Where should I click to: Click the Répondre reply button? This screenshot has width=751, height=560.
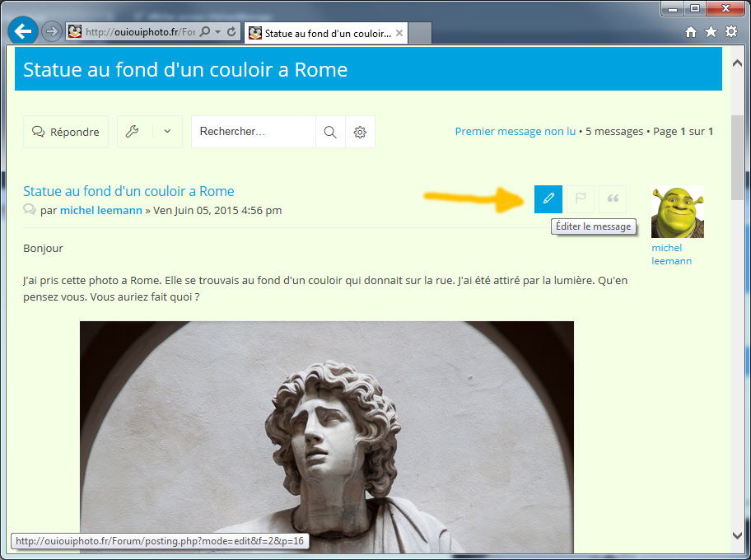(x=66, y=132)
